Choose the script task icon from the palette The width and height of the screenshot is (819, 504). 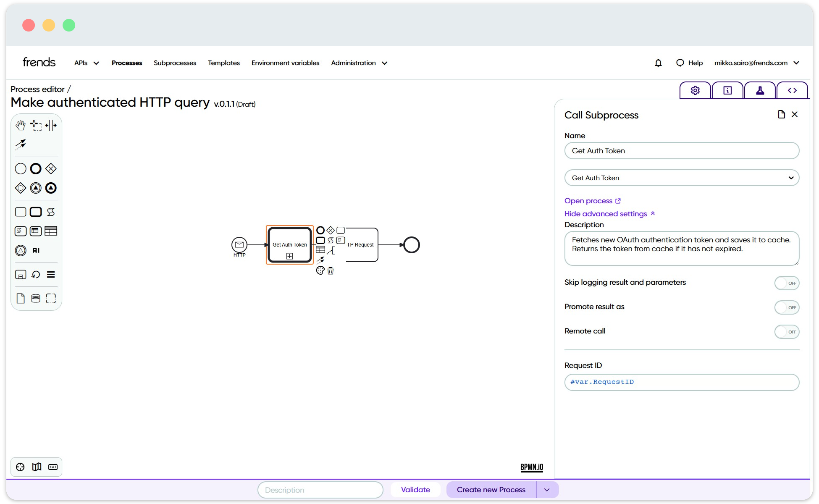(51, 212)
